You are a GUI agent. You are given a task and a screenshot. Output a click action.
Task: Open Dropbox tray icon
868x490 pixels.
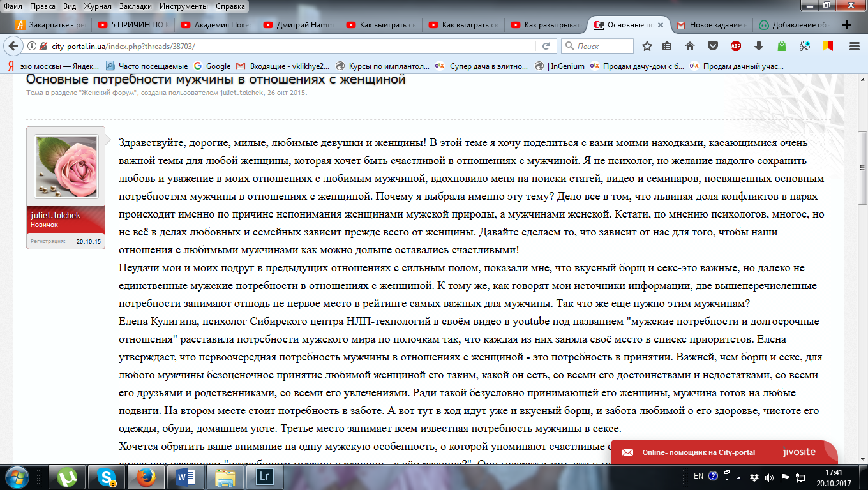coord(754,477)
